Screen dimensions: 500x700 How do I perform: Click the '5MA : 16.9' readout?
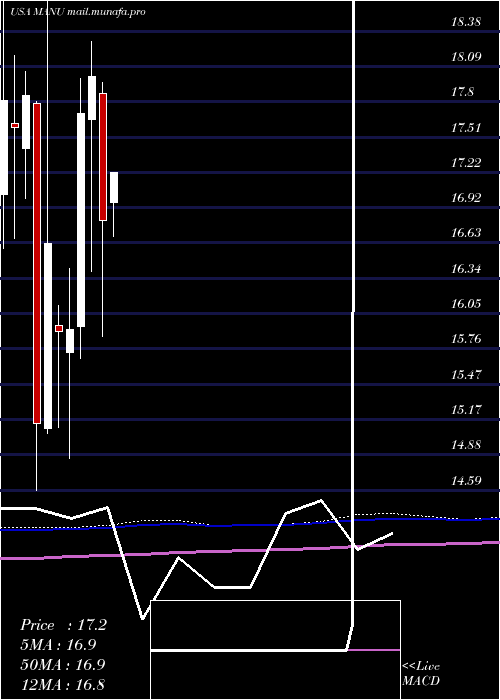(x=58, y=645)
